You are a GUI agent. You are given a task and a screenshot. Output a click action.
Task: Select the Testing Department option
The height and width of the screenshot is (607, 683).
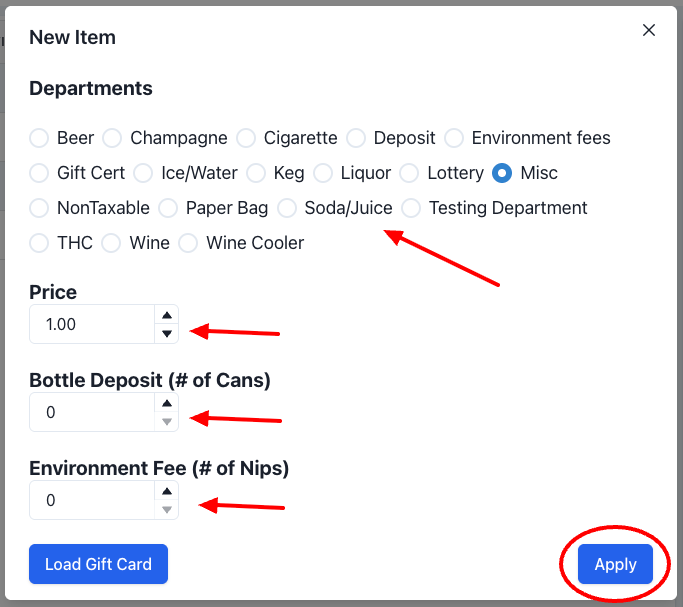pos(411,208)
